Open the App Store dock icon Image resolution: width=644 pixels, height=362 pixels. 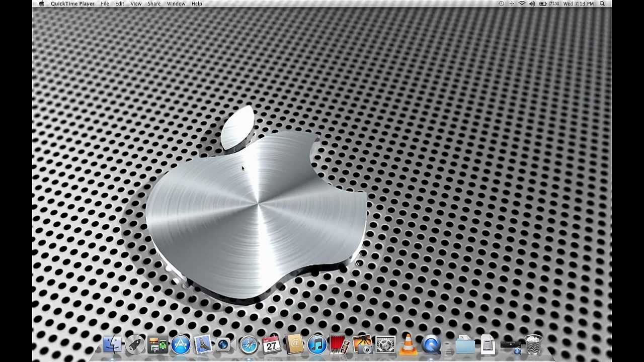coord(181,345)
